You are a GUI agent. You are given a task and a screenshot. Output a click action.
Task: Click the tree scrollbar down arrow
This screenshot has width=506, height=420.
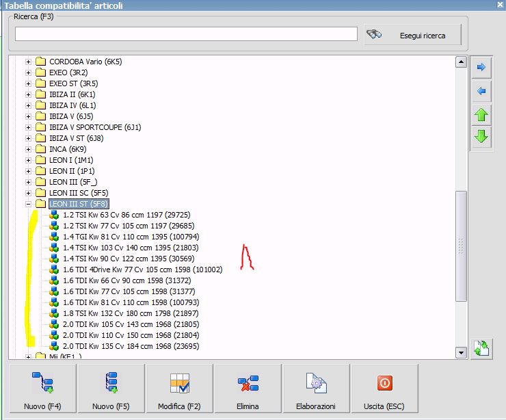[461, 353]
